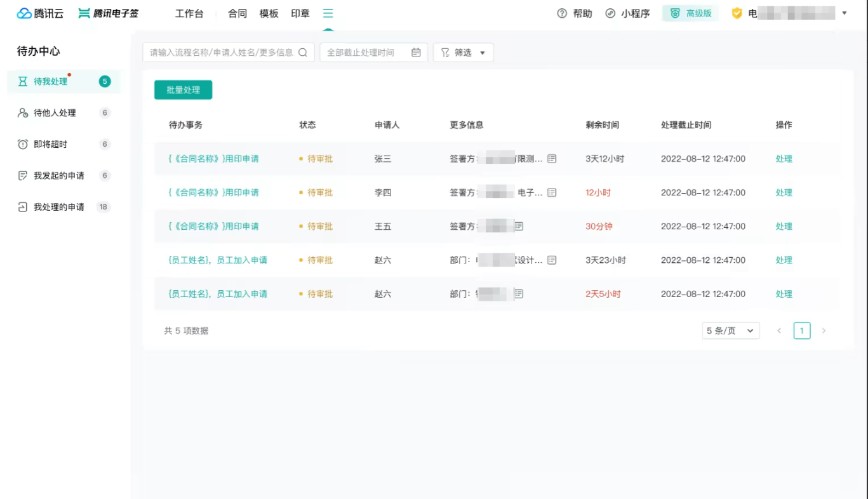This screenshot has height=499, width=868.
Task: Click the 我发起的申请 sidebar icon
Action: pos(22,175)
